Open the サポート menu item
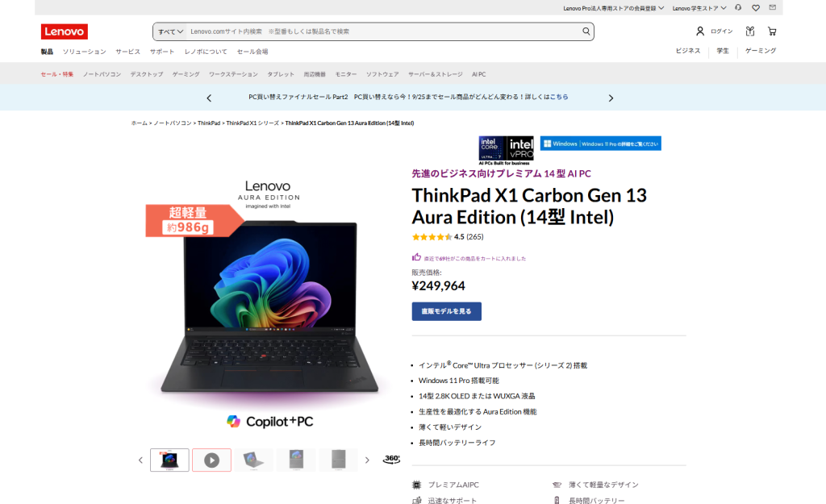This screenshot has width=826, height=504. [x=161, y=52]
